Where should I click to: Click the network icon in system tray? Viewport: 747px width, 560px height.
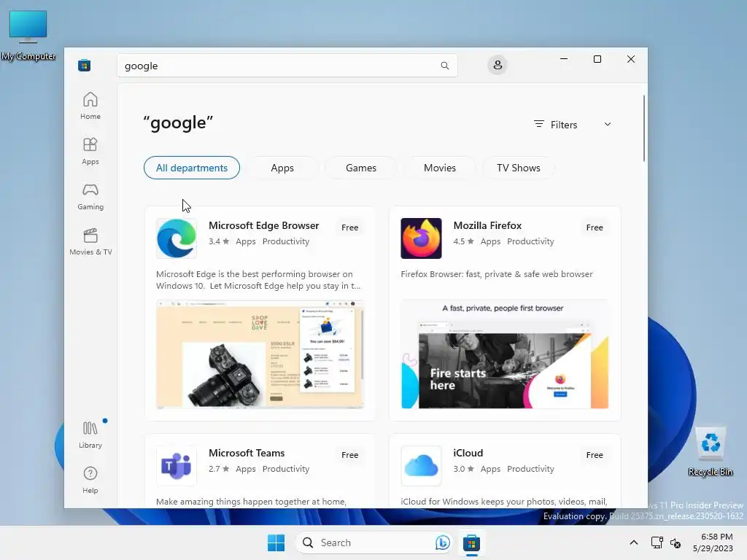pyautogui.click(x=657, y=542)
